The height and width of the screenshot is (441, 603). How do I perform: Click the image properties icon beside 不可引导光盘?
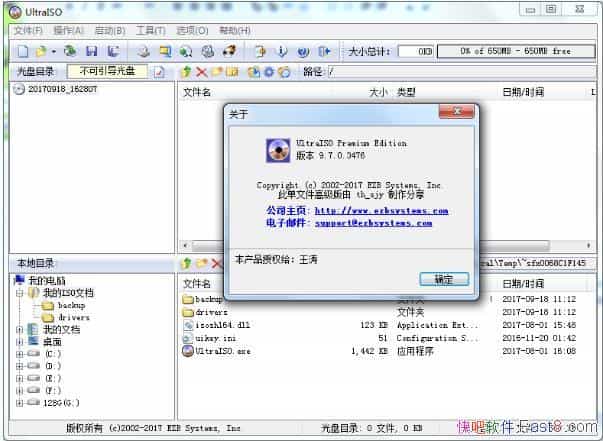(x=159, y=72)
